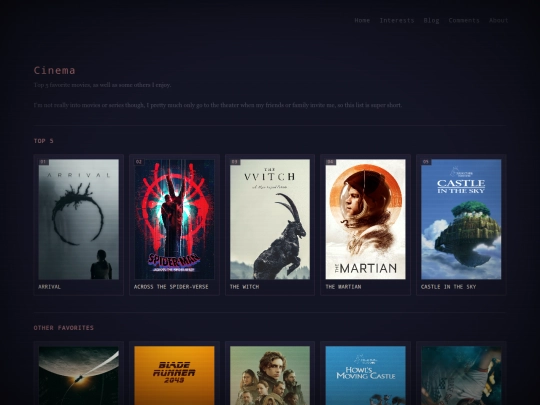Click the OTHER FAVORITES section heading
Screen dimensions: 540x405
tap(64, 328)
